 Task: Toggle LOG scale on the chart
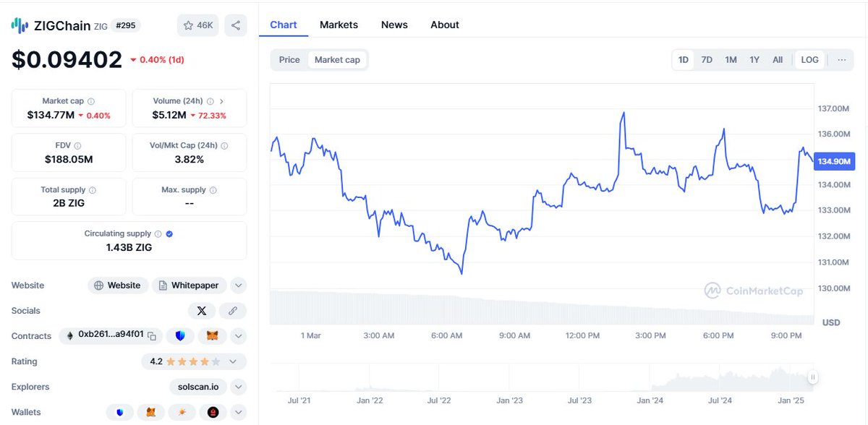click(x=810, y=60)
